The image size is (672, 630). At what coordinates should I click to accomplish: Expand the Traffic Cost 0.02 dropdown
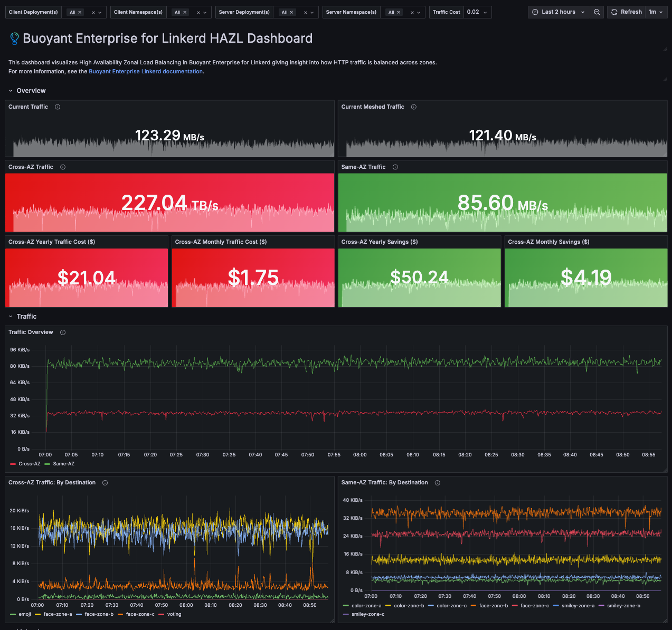477,12
